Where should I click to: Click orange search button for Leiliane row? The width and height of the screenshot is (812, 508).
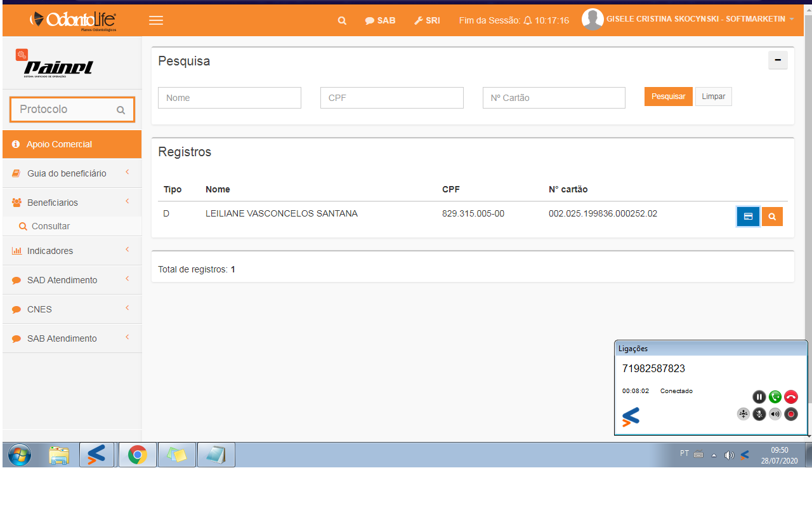click(772, 217)
